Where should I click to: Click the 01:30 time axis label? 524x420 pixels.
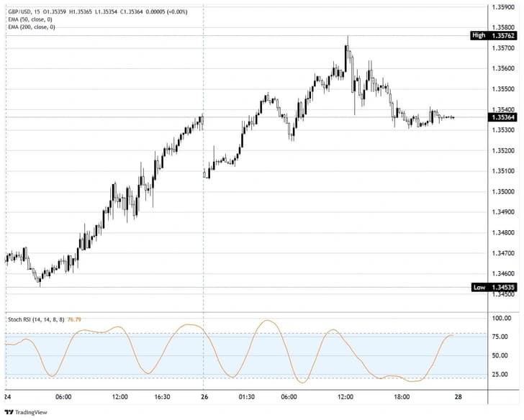[x=247, y=396]
